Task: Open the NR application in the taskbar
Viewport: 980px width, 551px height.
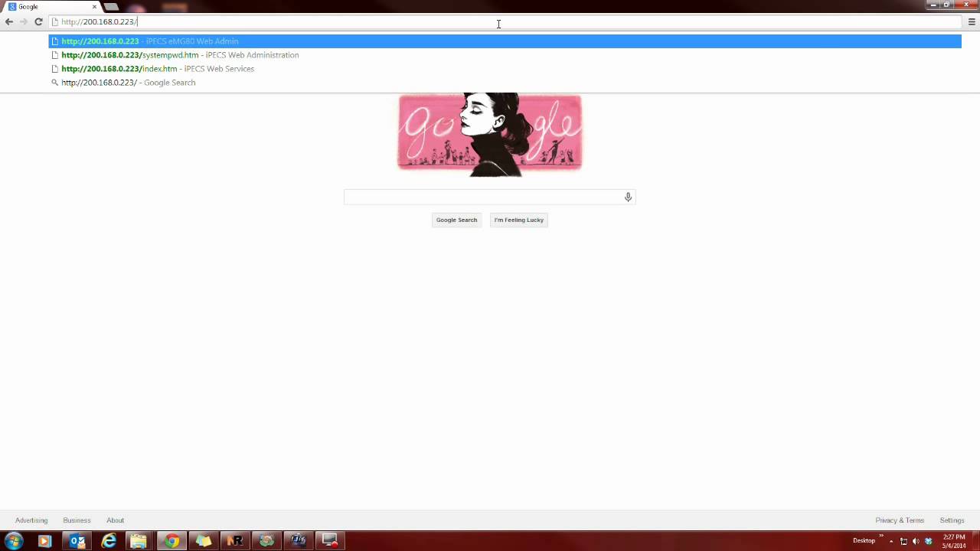Action: pyautogui.click(x=234, y=541)
